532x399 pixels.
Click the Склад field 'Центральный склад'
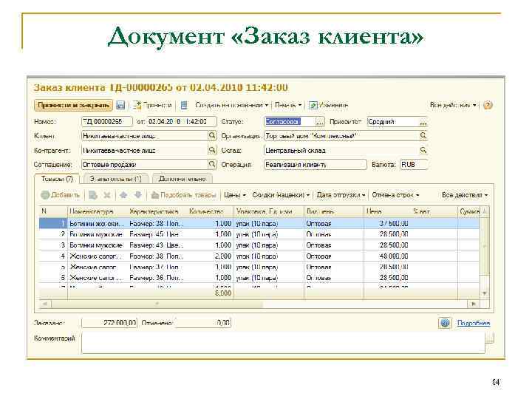click(x=341, y=150)
